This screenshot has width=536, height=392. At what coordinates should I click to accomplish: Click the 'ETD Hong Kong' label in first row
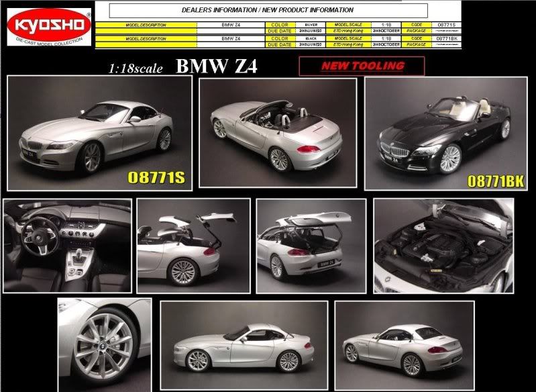(348, 31)
